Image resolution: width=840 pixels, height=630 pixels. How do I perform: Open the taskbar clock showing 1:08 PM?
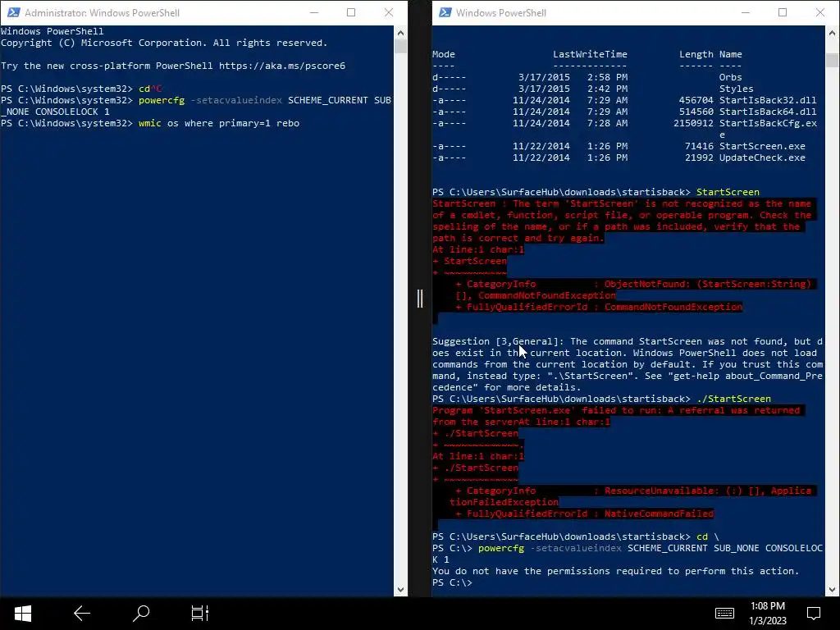pos(768,613)
